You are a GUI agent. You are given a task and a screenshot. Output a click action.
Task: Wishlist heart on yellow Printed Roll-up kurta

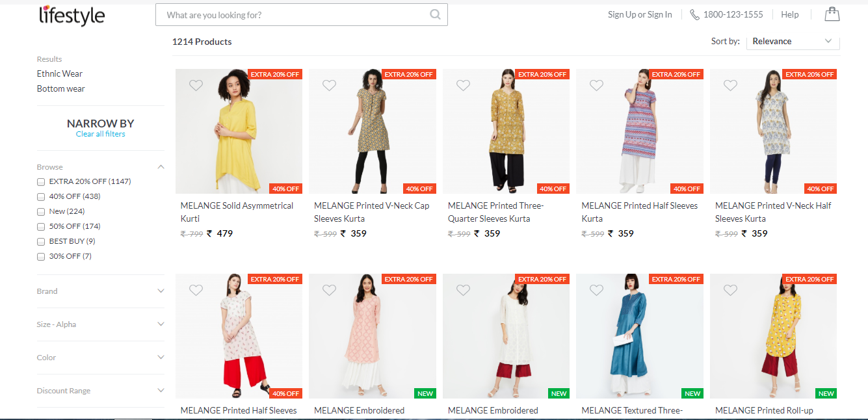click(730, 290)
